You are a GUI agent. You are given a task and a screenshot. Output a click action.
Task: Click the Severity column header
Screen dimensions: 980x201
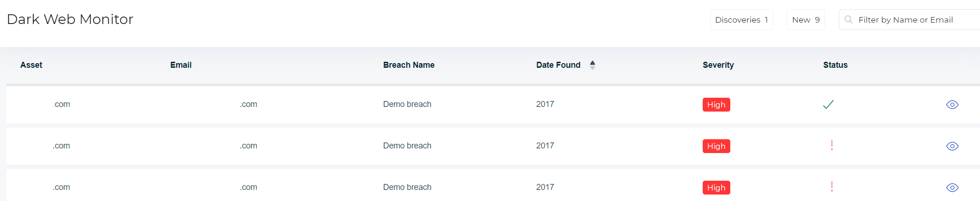tap(718, 65)
